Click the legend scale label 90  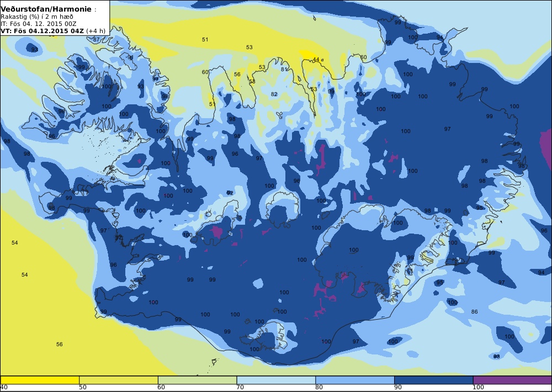tap(398, 388)
